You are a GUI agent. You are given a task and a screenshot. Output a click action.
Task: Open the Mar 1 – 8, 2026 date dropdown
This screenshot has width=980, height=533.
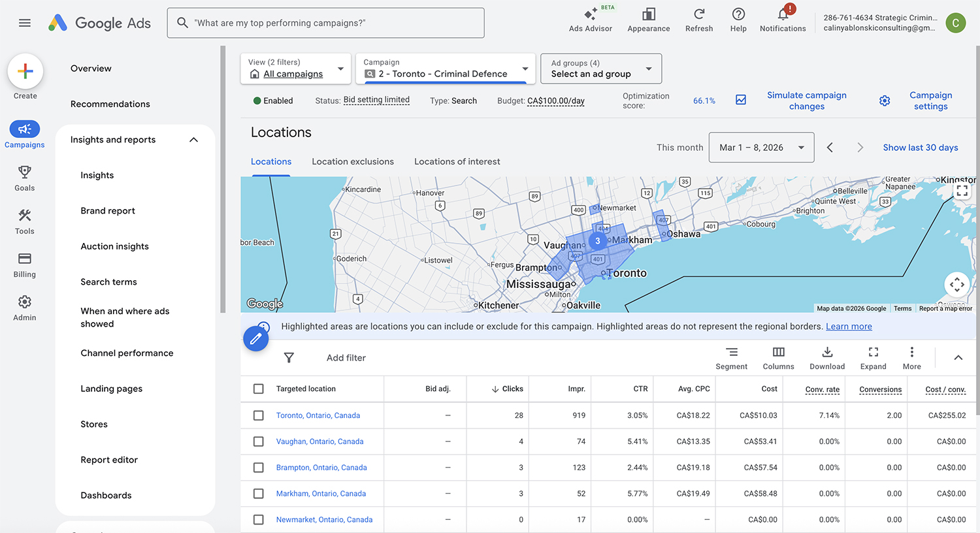(x=761, y=148)
